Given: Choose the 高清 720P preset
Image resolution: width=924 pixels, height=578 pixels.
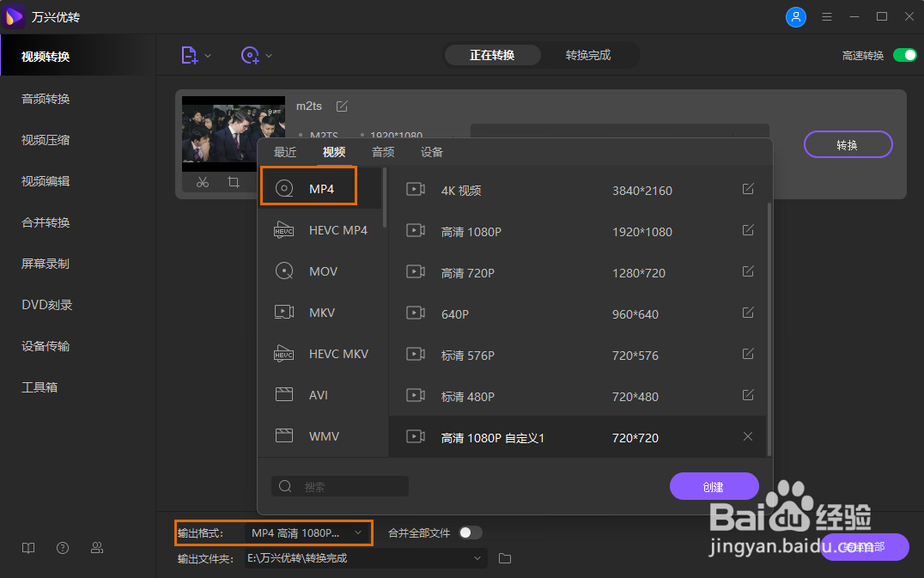Looking at the screenshot, I should [577, 273].
